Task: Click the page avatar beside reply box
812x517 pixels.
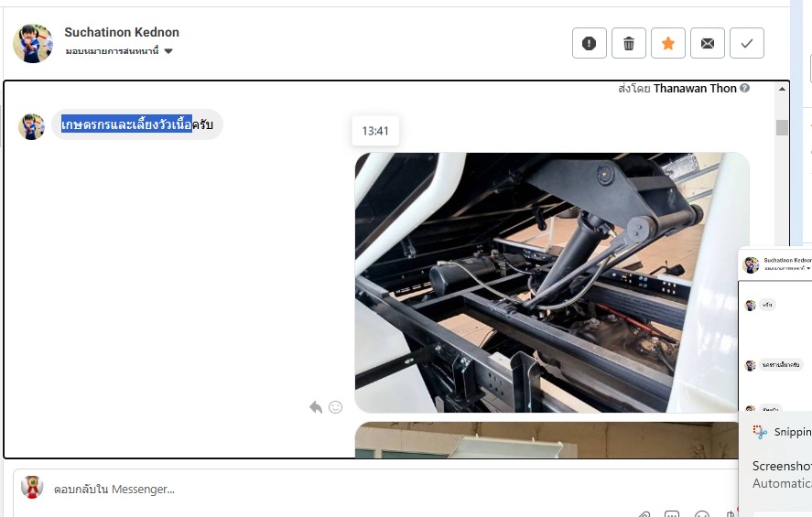Action: (x=32, y=488)
